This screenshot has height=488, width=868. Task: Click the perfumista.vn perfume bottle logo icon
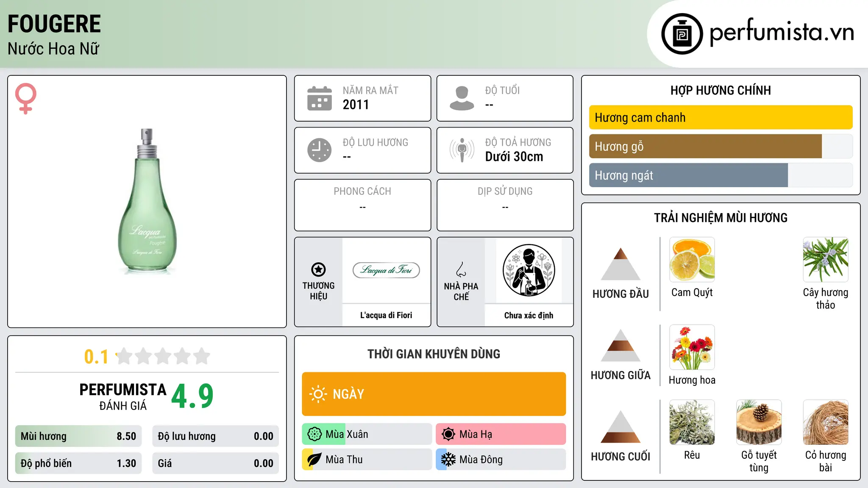[x=682, y=34]
